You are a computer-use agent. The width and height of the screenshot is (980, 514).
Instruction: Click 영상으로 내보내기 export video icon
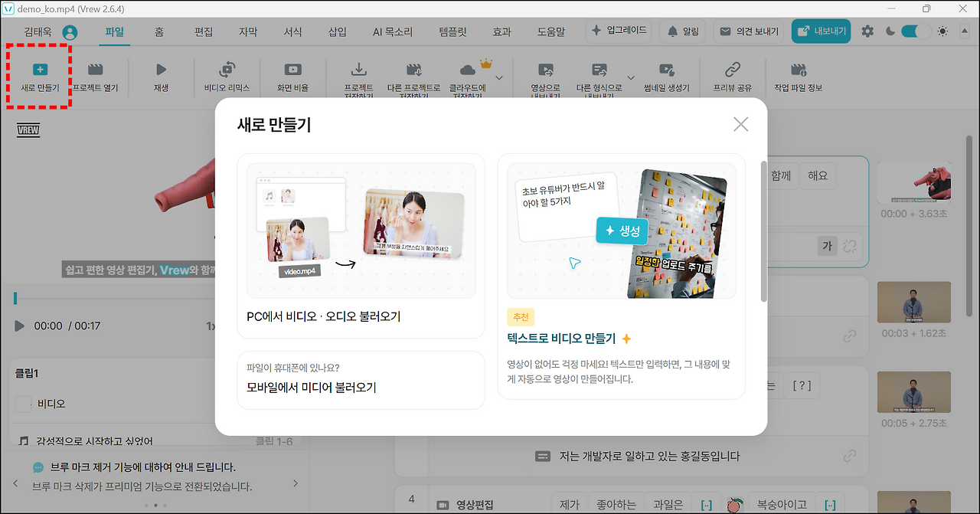(x=545, y=70)
